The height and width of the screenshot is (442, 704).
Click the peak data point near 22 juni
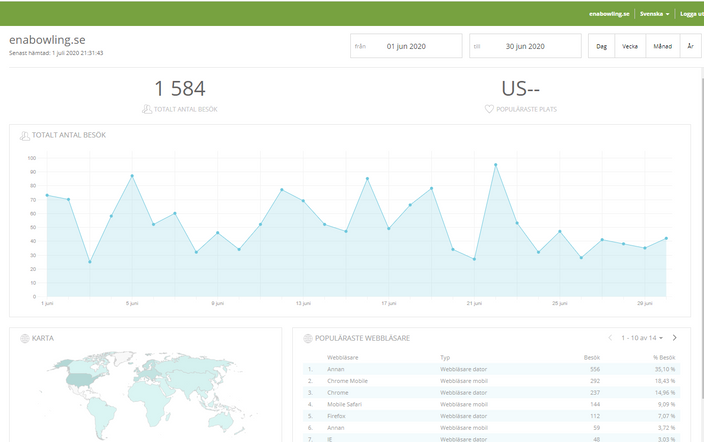click(496, 165)
